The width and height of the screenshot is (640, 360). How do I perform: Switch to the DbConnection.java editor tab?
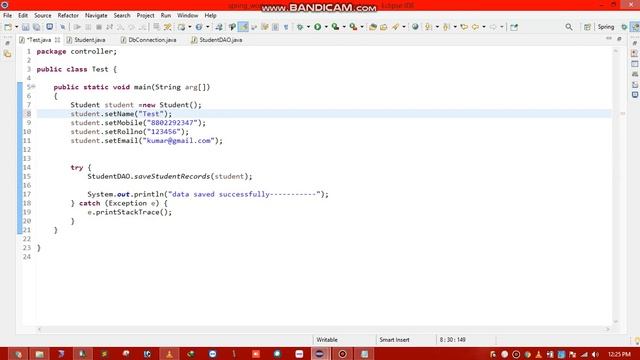click(x=149, y=40)
